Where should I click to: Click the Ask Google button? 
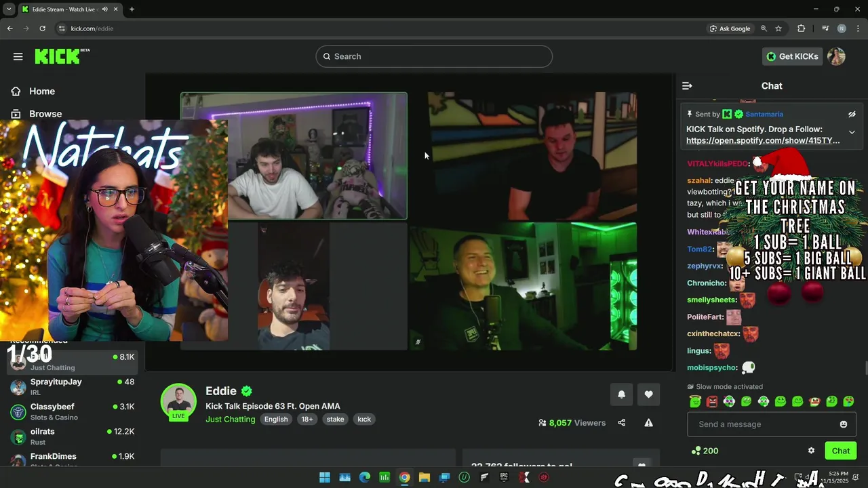[730, 28]
